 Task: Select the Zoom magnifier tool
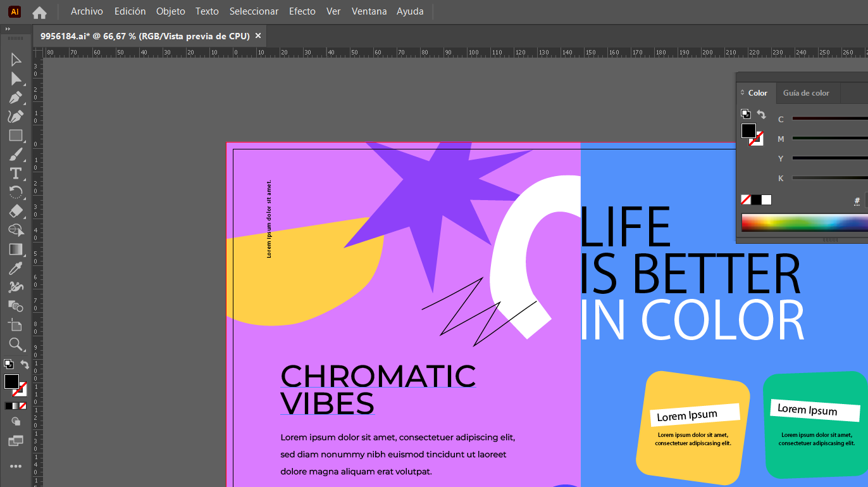(16, 345)
